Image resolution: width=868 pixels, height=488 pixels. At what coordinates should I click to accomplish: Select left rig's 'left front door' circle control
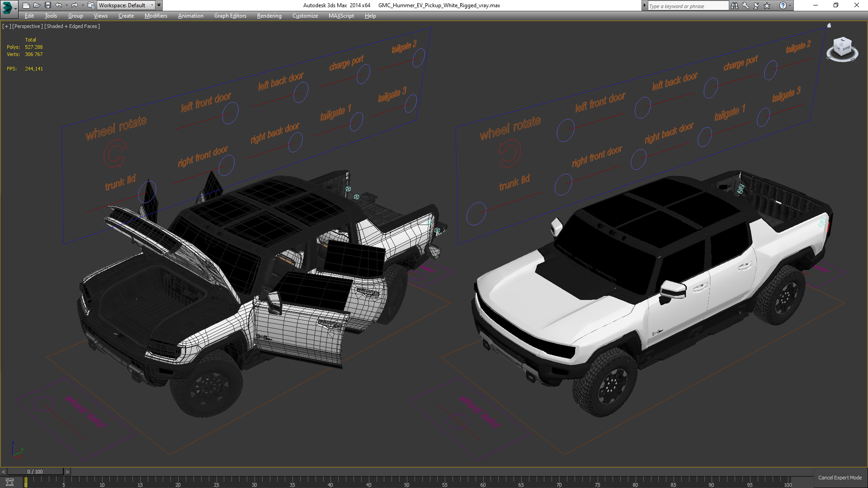[230, 113]
